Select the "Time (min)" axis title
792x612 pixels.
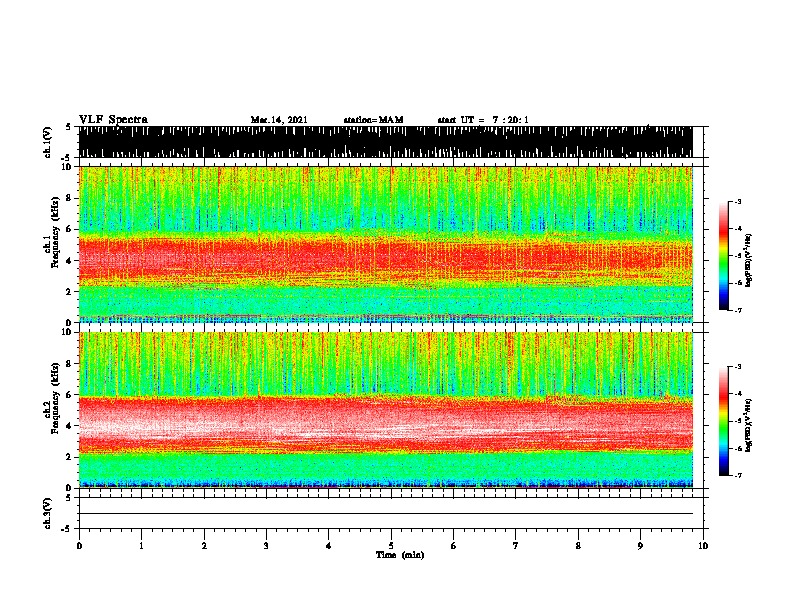click(x=400, y=555)
